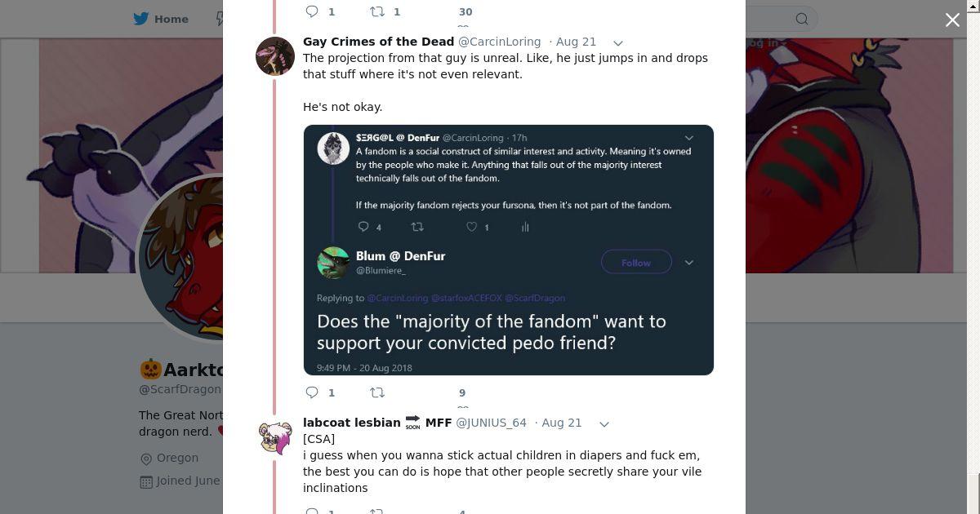Image resolution: width=980 pixels, height=514 pixels.
Task: Click the reply icon on the top tweet
Action: click(312, 11)
